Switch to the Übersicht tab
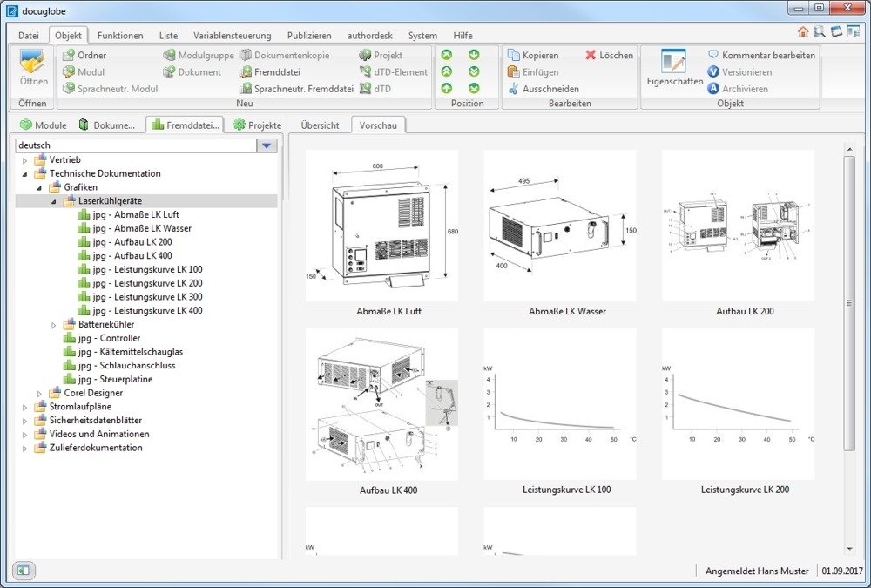The width and height of the screenshot is (871, 588). 320,125
